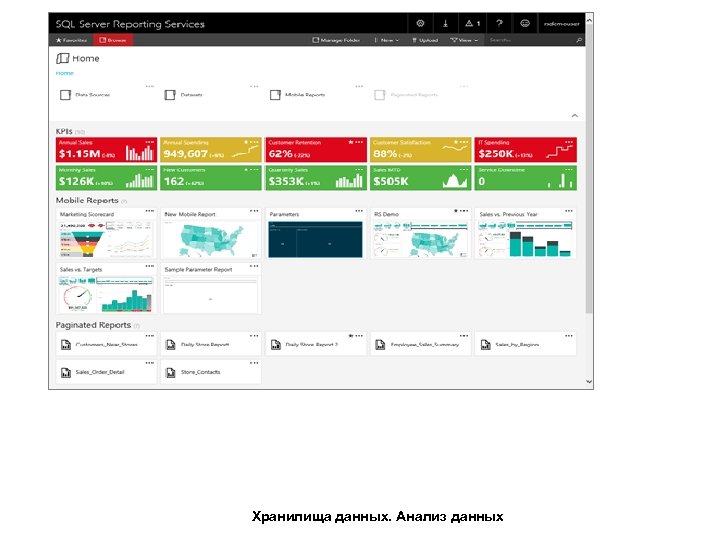The height and width of the screenshot is (540, 720).
Task: Click Sales_Order_Detail report file icon
Action: (x=66, y=372)
